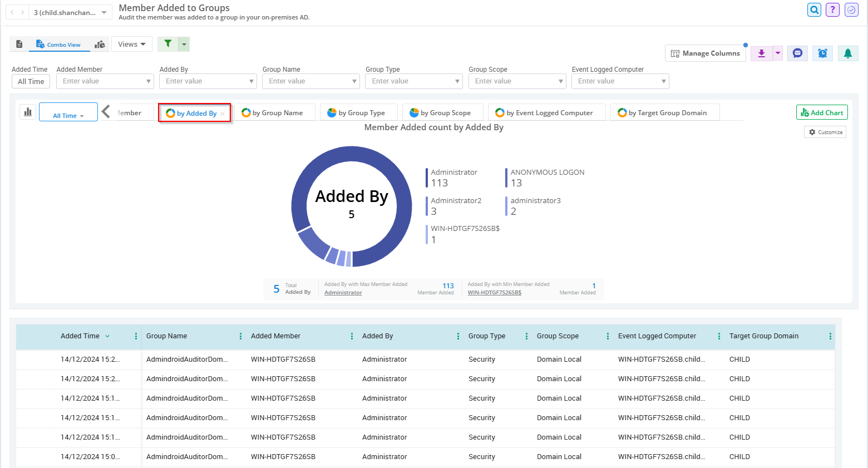Click the green funnel filter icon
868x468 pixels.
[167, 44]
